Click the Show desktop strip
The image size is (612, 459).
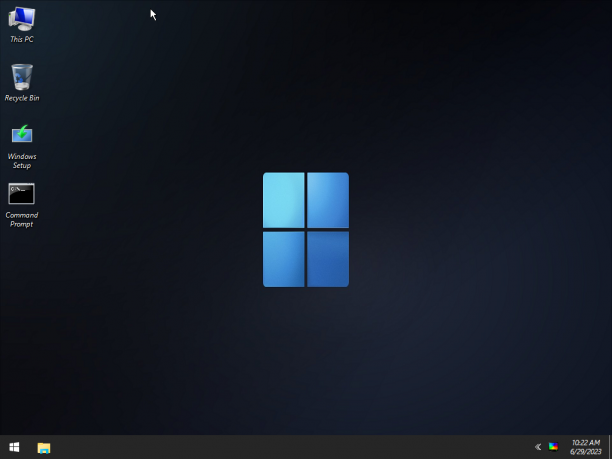point(610,447)
